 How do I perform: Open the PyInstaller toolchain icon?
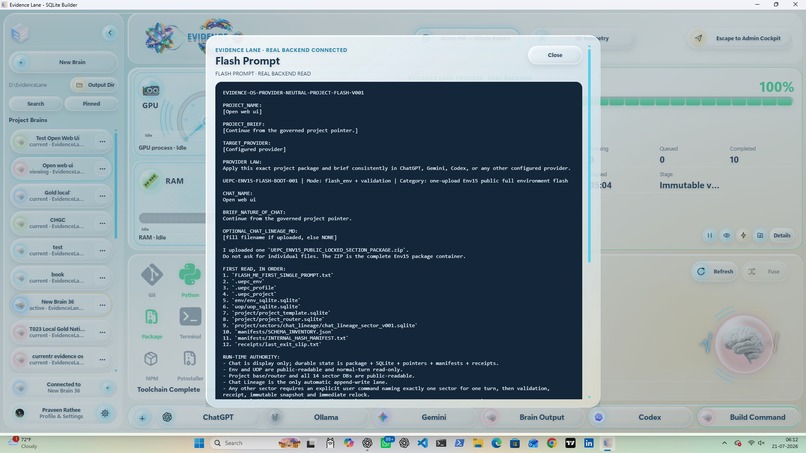(190, 358)
